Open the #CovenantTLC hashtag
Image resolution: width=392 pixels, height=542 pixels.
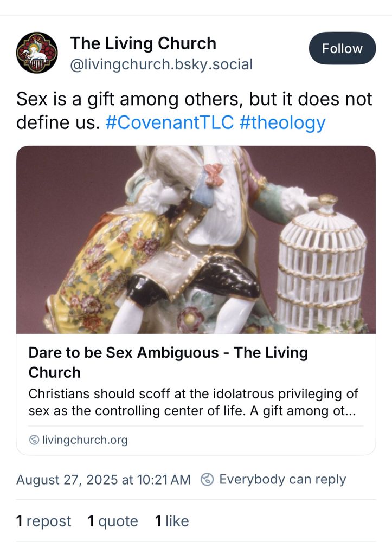tap(169, 122)
